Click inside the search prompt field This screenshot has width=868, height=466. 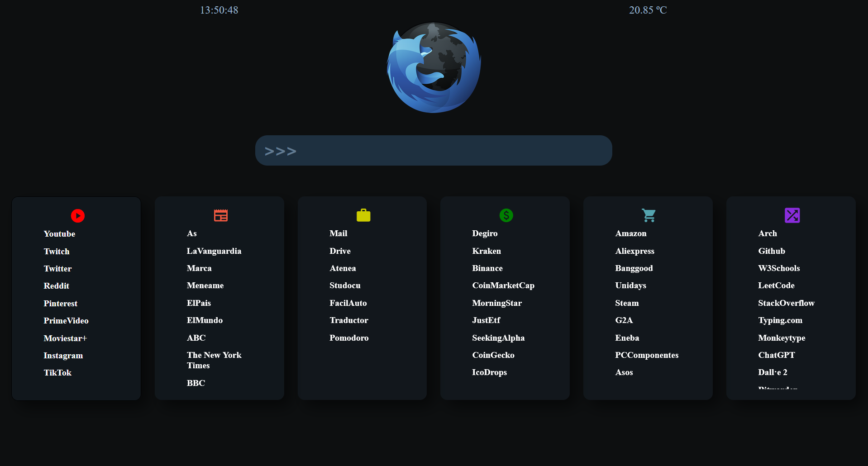434,150
